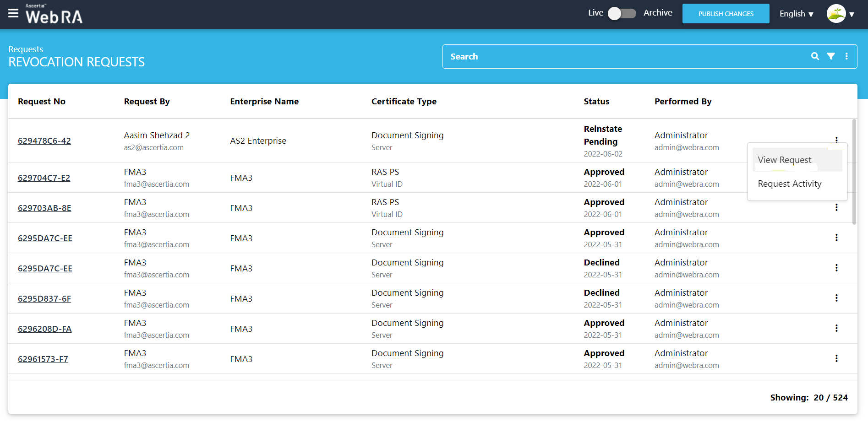The image size is (868, 422).
Task: Select View Request from context menu
Action: click(x=784, y=160)
